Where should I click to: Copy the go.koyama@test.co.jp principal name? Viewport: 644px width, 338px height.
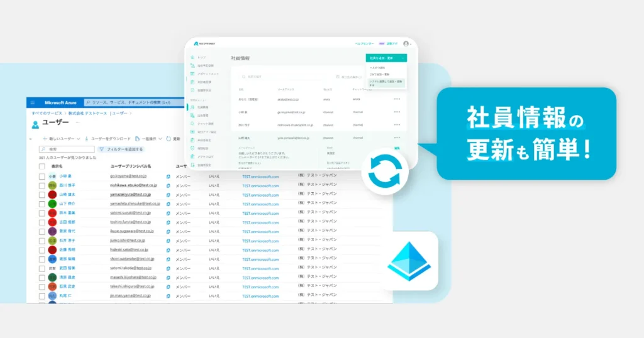(168, 177)
